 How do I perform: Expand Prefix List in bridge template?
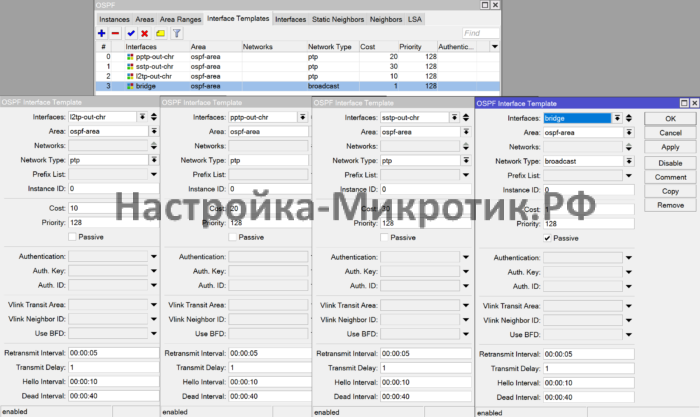coord(629,175)
